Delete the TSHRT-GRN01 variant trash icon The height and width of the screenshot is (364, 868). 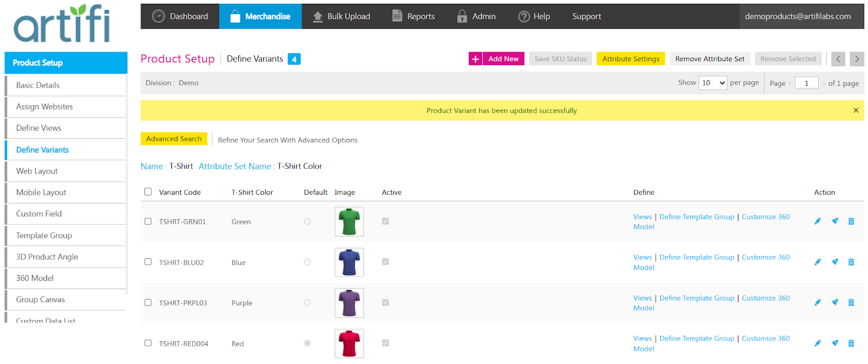coord(851,221)
